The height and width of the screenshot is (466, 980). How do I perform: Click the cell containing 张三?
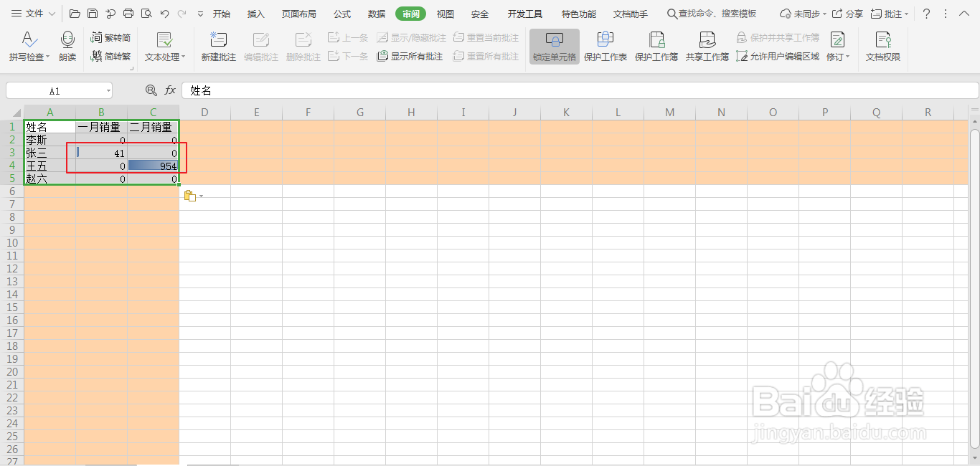pyautogui.click(x=50, y=153)
